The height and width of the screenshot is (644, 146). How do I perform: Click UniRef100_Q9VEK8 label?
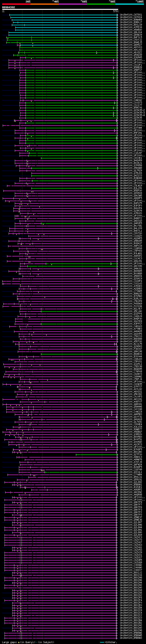[x=131, y=193]
